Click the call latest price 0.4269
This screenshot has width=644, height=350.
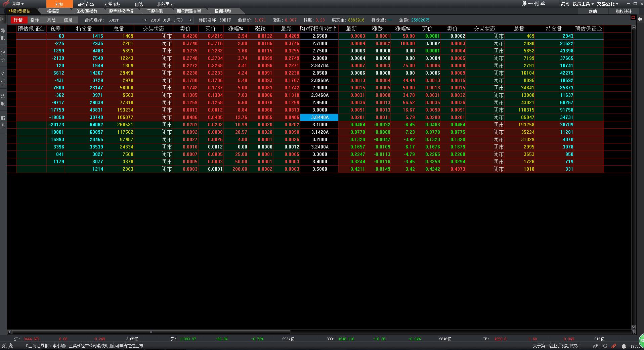click(292, 36)
